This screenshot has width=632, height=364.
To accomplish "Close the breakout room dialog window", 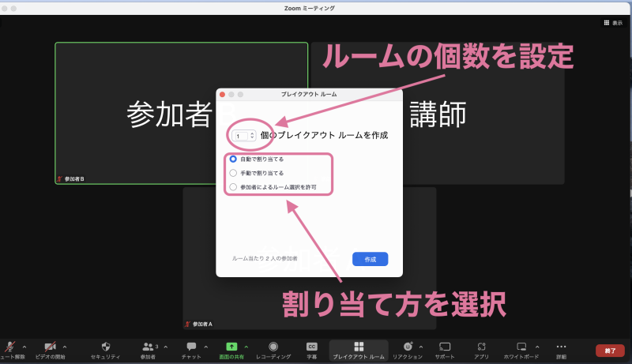I will (x=222, y=94).
